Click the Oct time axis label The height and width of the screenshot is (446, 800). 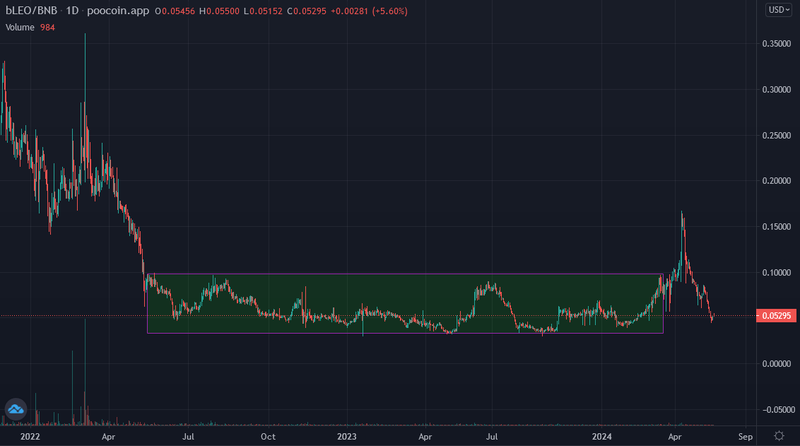click(x=268, y=436)
